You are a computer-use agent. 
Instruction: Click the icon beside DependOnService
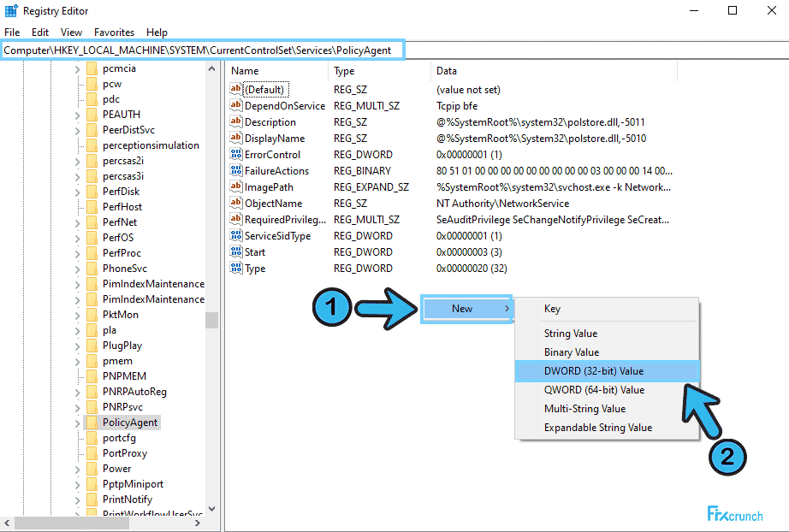coord(235,105)
